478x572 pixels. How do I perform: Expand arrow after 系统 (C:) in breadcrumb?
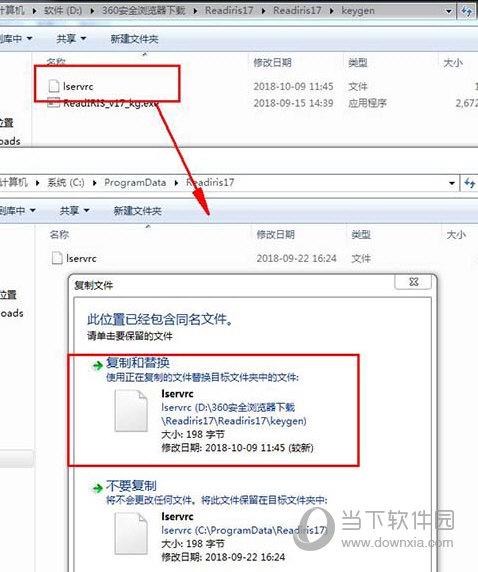(x=95, y=182)
